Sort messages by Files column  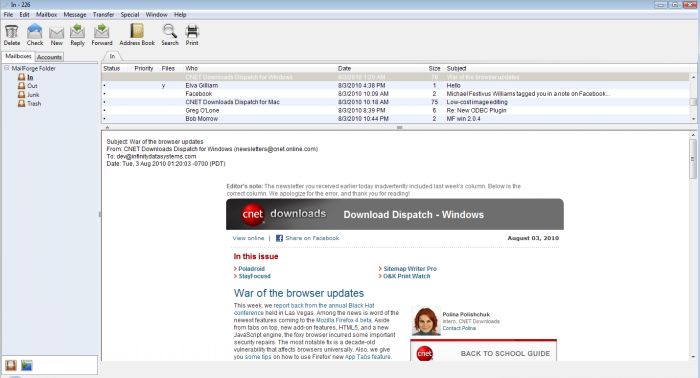click(168, 68)
